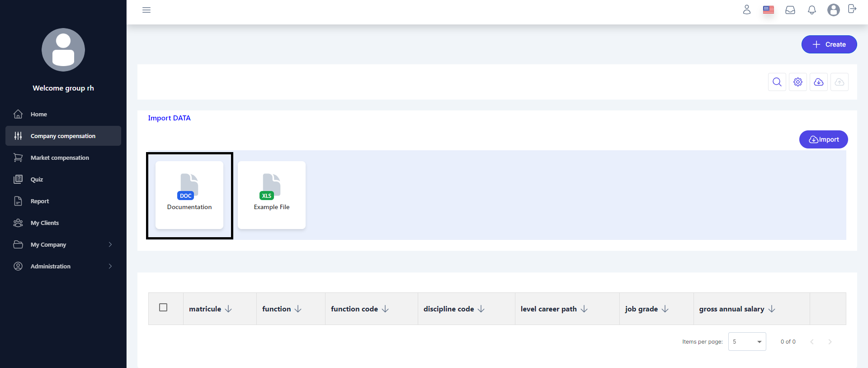Image resolution: width=868 pixels, height=368 pixels.
Task: Open table settings gear icon
Action: (797, 82)
